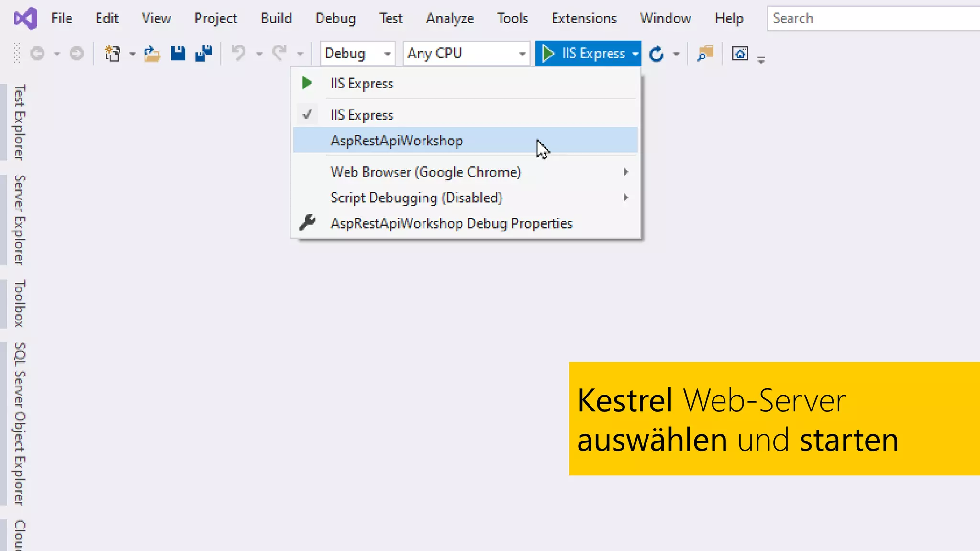Image resolution: width=980 pixels, height=551 pixels.
Task: Open the Help menu
Action: tap(729, 19)
